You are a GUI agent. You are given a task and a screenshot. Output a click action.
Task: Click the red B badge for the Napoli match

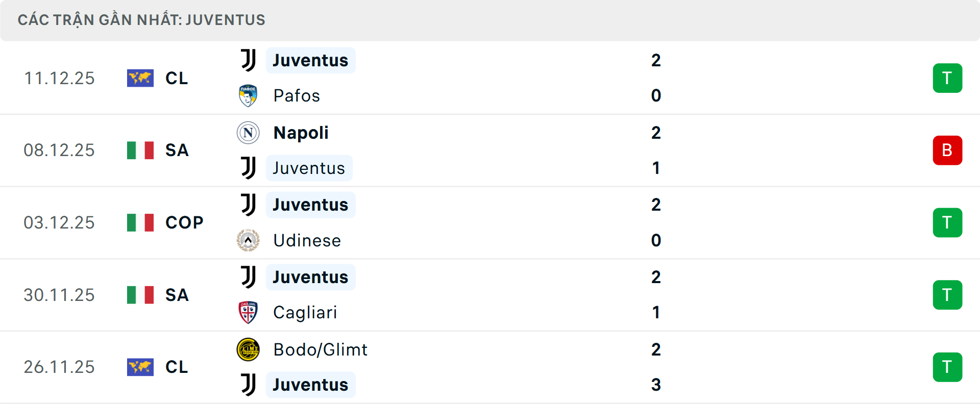(947, 150)
